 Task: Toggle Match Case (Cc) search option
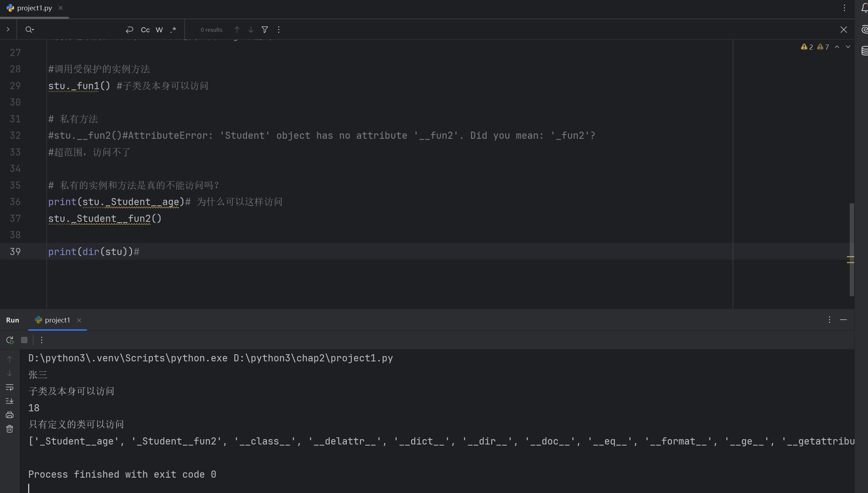145,30
